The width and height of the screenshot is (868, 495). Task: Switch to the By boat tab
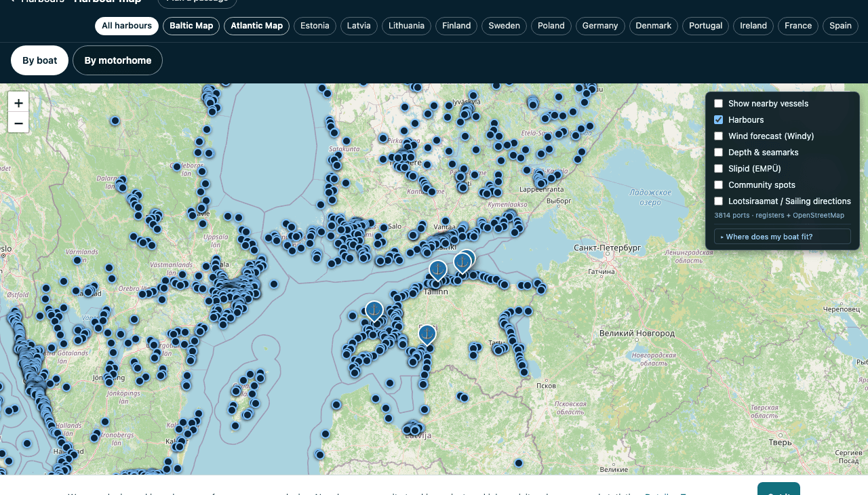click(40, 60)
